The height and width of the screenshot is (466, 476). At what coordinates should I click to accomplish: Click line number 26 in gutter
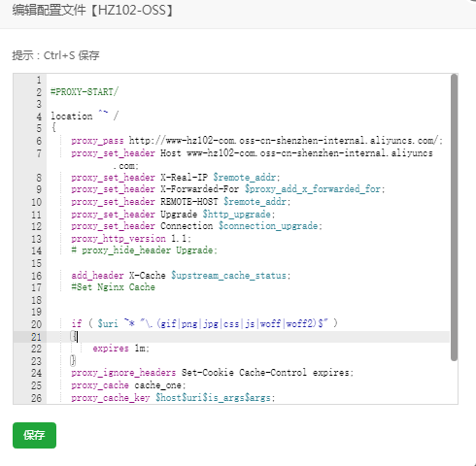click(x=36, y=398)
